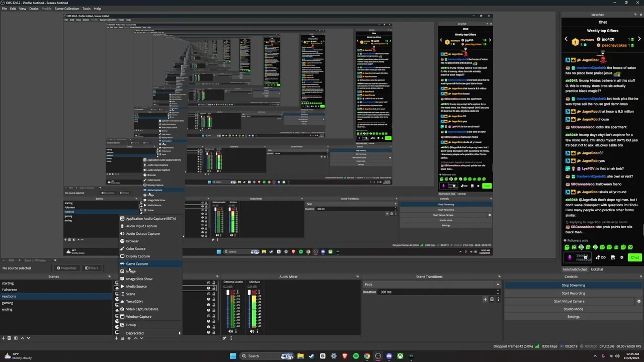
Task: Pop out the Audio Mixer dock icon
Action: [x=358, y=277]
